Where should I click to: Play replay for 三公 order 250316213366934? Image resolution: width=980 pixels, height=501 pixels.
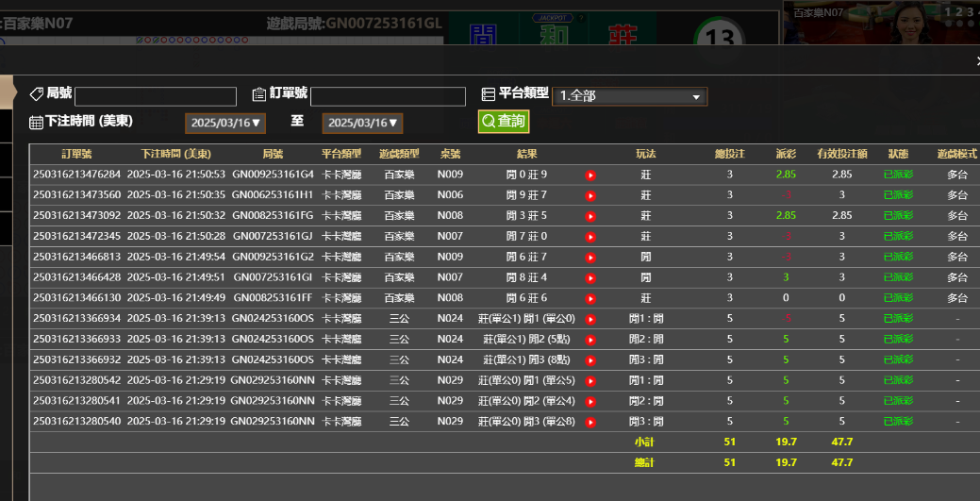590,319
